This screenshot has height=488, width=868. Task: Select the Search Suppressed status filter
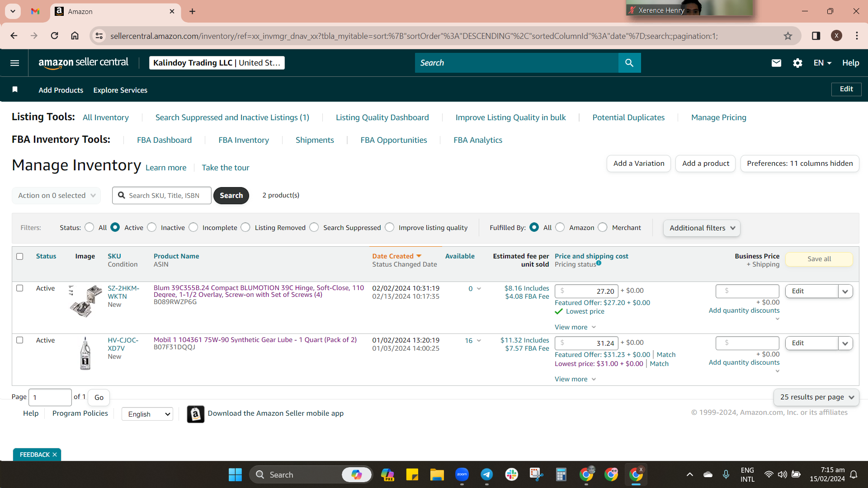coord(314,227)
